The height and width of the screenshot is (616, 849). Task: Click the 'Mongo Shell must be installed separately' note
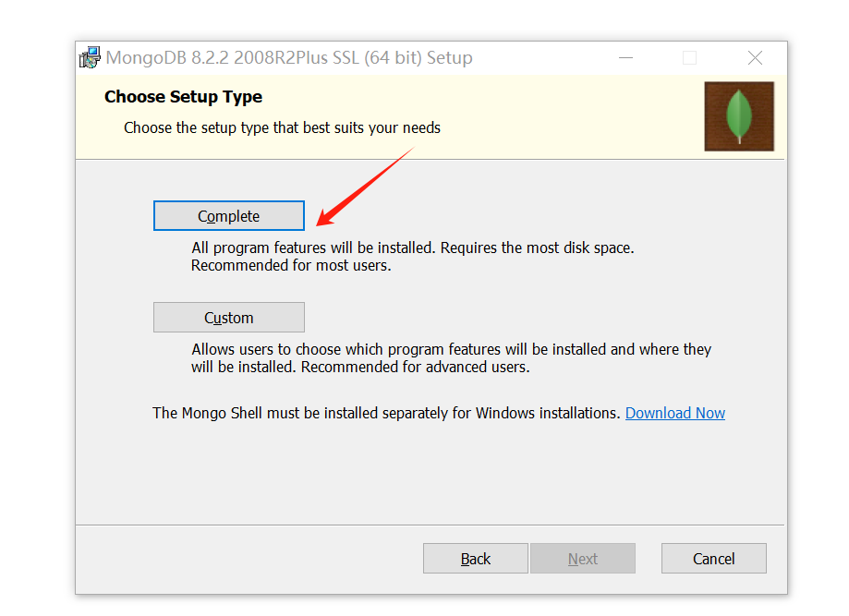(386, 413)
